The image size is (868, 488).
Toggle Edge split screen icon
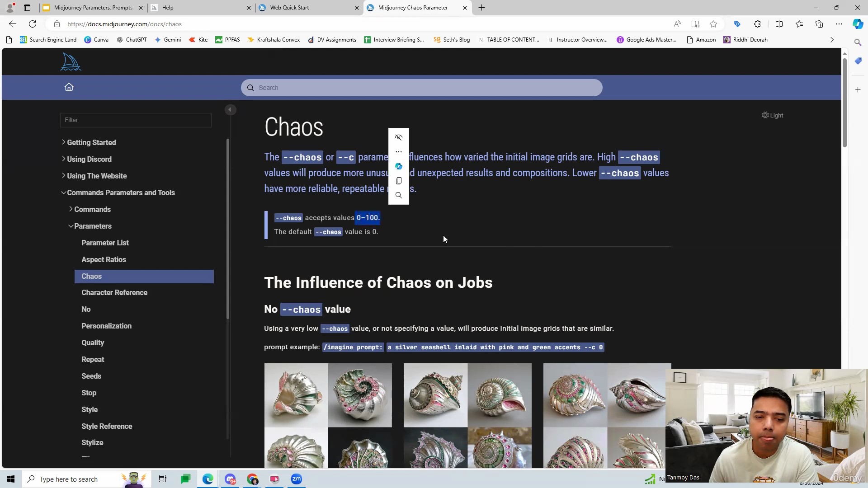(x=779, y=24)
